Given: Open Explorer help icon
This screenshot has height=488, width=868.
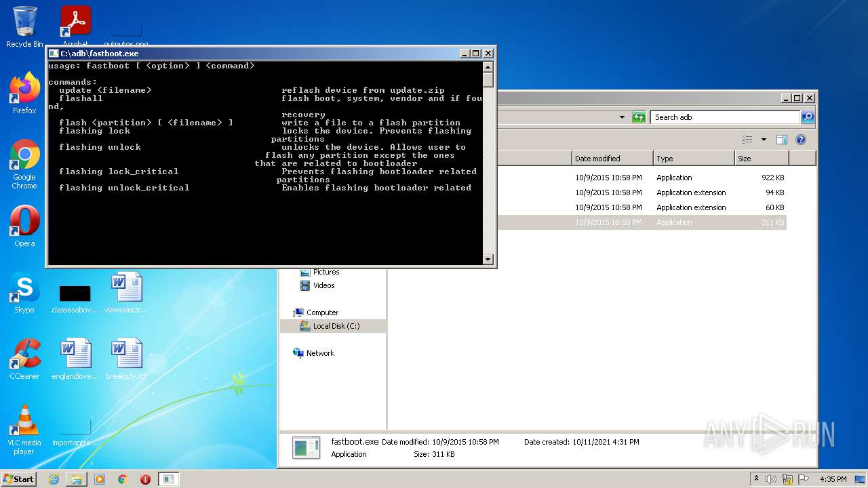Looking at the screenshot, I should 801,140.
